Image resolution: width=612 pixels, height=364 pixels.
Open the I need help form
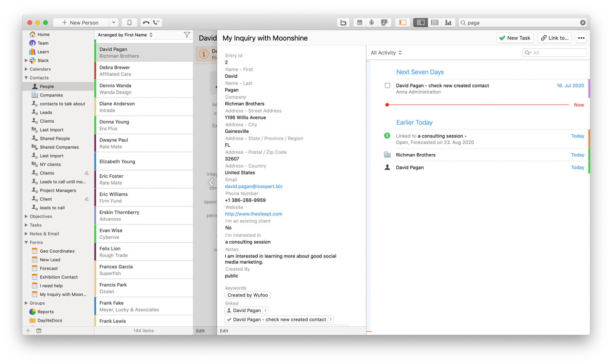point(51,286)
